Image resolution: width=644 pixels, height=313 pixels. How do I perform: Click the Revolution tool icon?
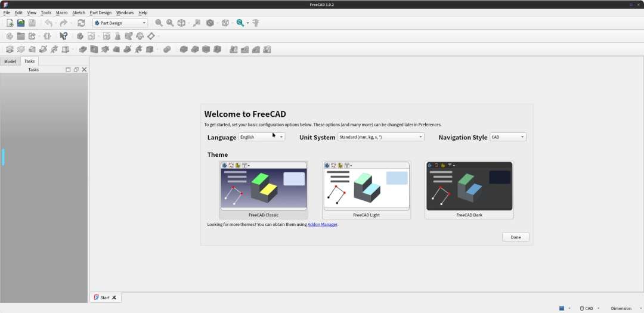[x=21, y=49]
